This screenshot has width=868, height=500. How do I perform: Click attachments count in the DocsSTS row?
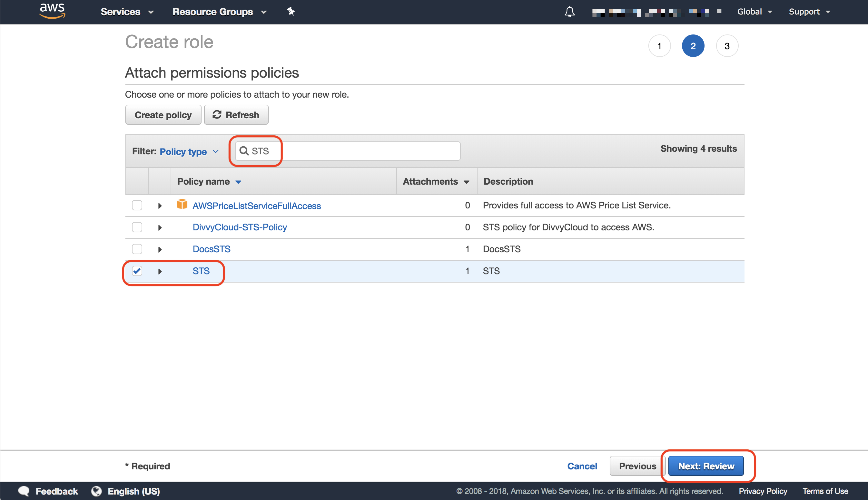click(x=467, y=249)
